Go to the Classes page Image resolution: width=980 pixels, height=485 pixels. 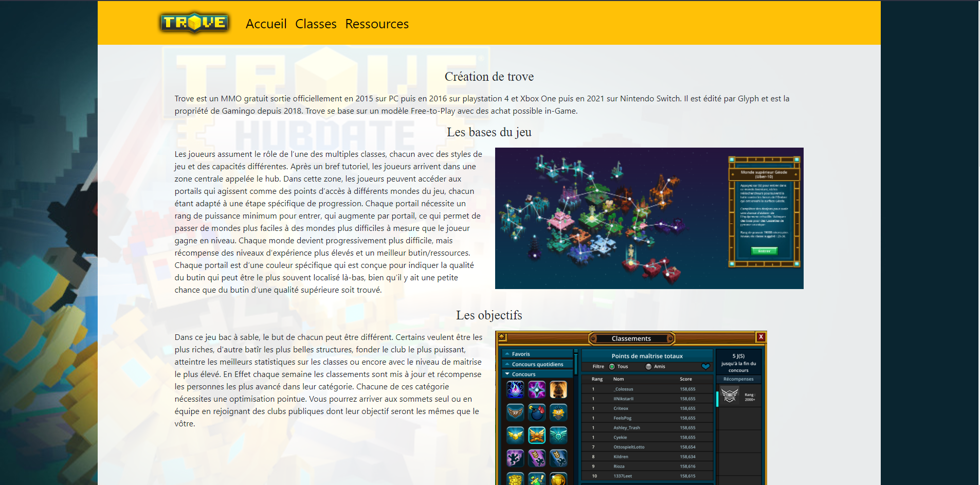pos(316,24)
